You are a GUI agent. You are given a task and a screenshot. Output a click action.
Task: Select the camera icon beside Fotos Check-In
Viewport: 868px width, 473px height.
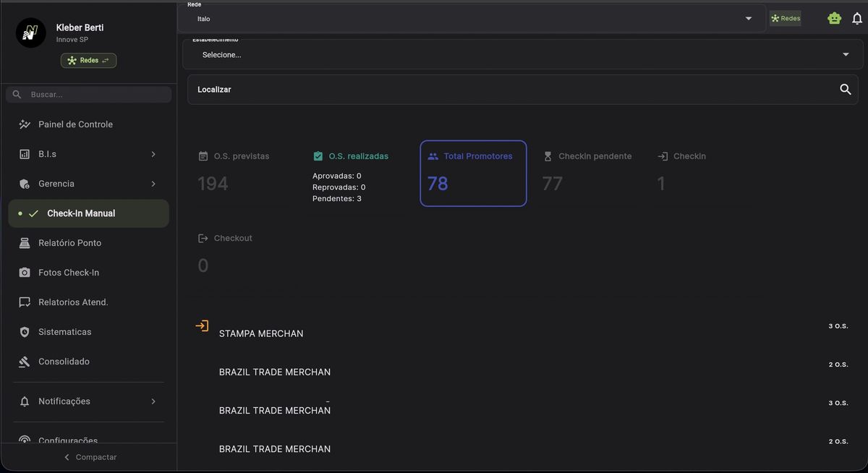(24, 272)
